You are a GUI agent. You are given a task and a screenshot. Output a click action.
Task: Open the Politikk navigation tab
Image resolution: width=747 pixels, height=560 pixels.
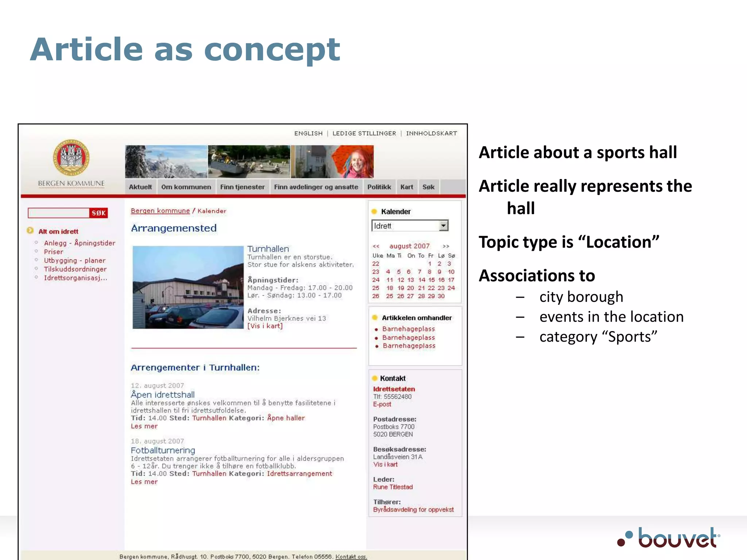(379, 187)
